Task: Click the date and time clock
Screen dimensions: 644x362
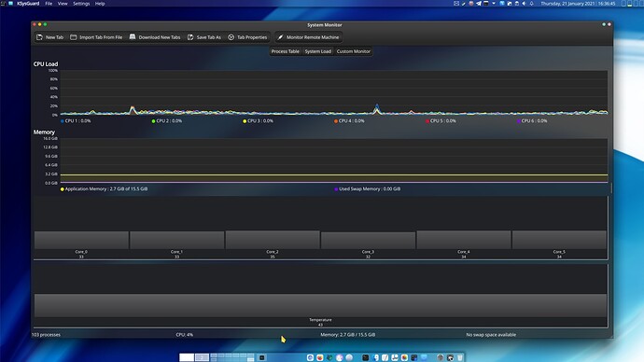Action: (x=578, y=4)
